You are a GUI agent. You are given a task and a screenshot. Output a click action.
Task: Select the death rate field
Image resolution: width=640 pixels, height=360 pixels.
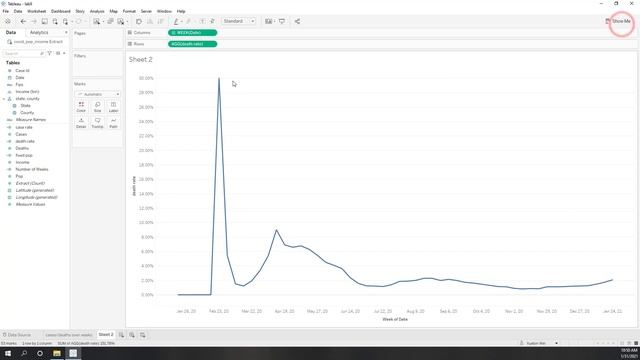point(25,141)
